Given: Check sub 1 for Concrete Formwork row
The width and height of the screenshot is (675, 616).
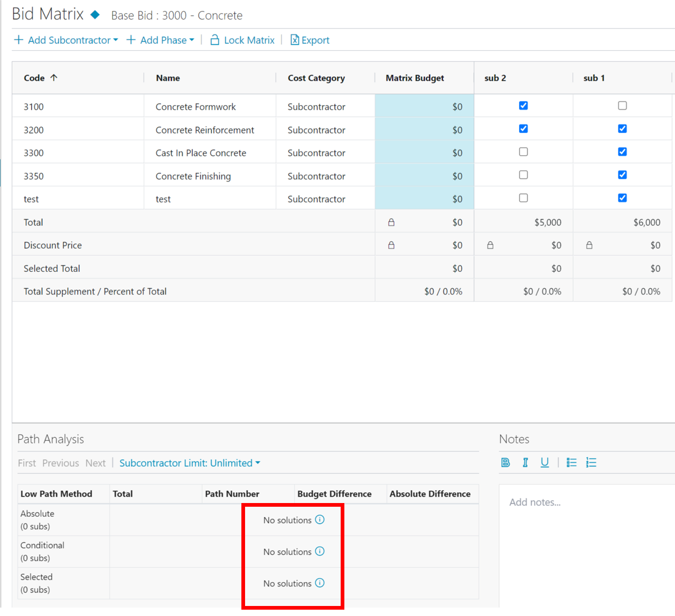Looking at the screenshot, I should (623, 106).
